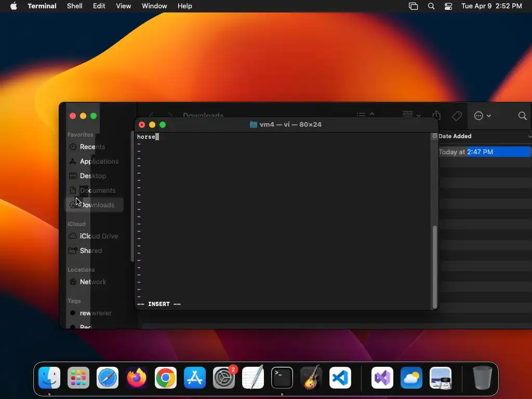The image size is (532, 399).
Task: Launch Safari from the Dock
Action: [x=108, y=378]
